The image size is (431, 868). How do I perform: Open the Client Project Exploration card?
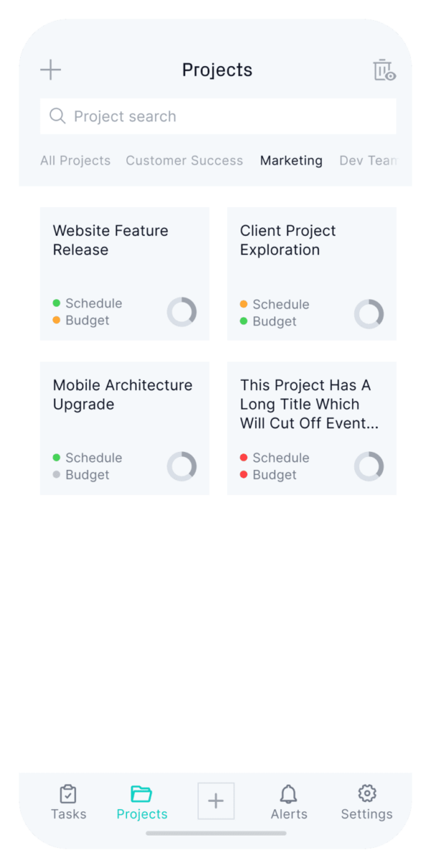coord(311,273)
